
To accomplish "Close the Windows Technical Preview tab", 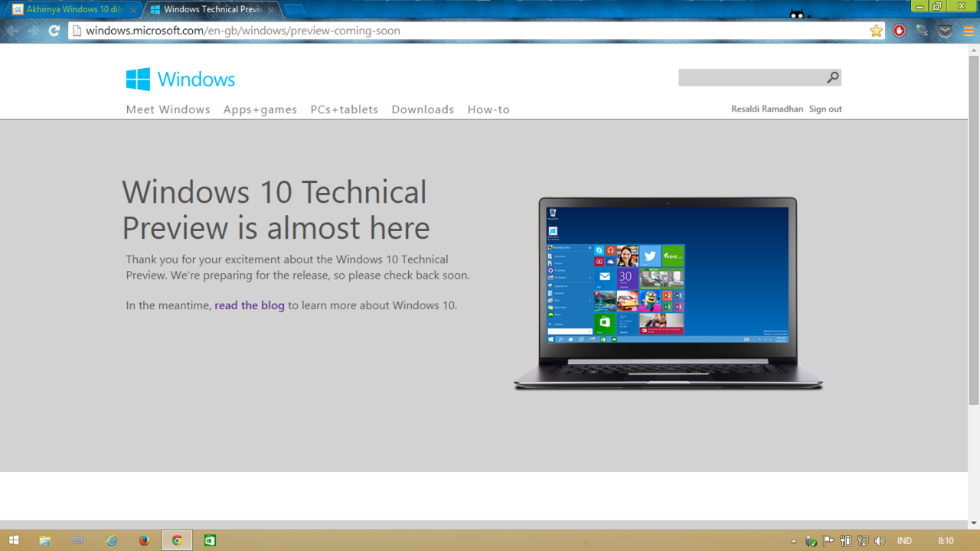I will pos(271,10).
